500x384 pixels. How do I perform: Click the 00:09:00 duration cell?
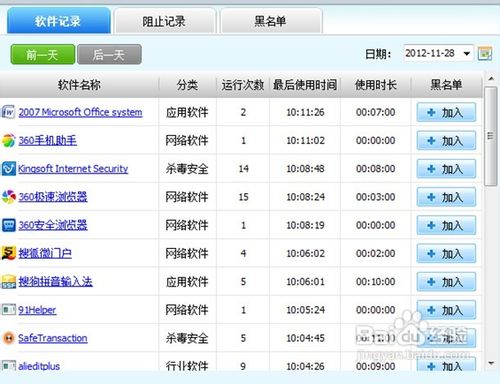376,366
